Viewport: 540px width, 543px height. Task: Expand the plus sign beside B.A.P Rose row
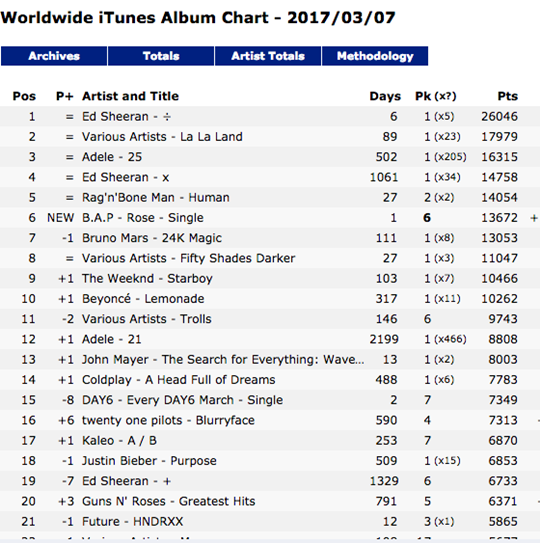coord(534,218)
